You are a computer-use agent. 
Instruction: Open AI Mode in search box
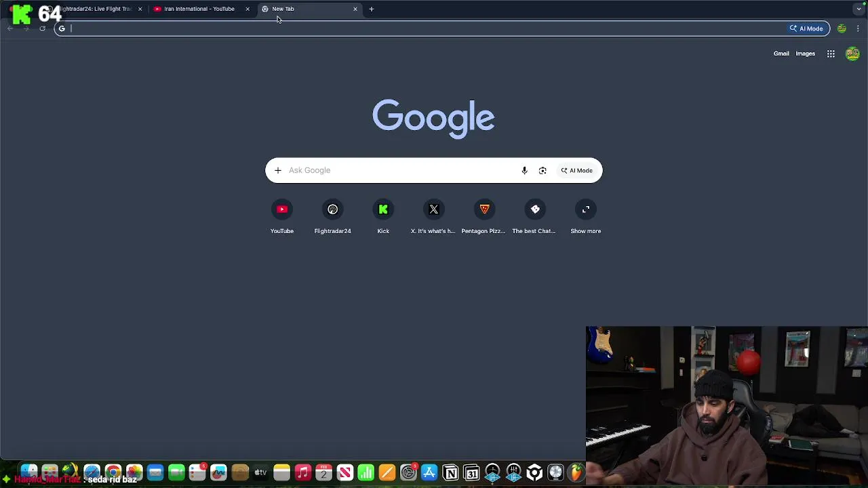[x=576, y=170]
